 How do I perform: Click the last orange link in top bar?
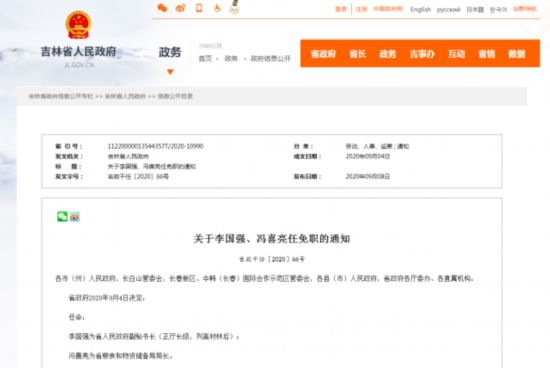pos(525,9)
